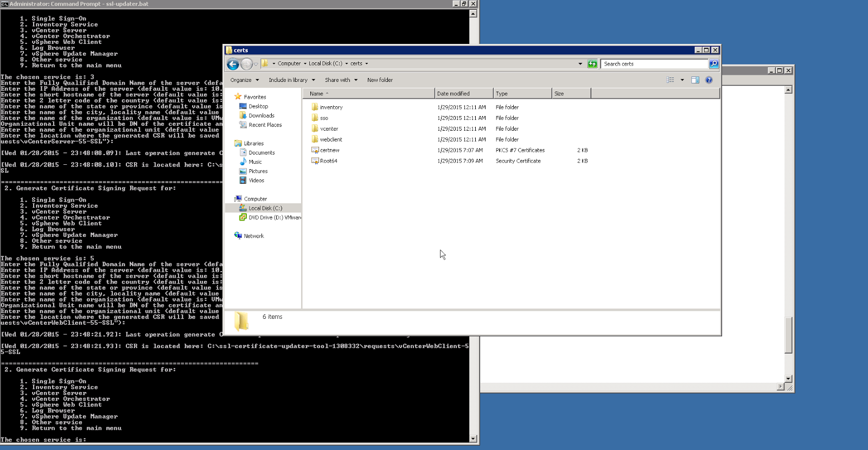This screenshot has height=450, width=868.
Task: Select DVD Drive (D:) in navigation pane
Action: (x=270, y=217)
